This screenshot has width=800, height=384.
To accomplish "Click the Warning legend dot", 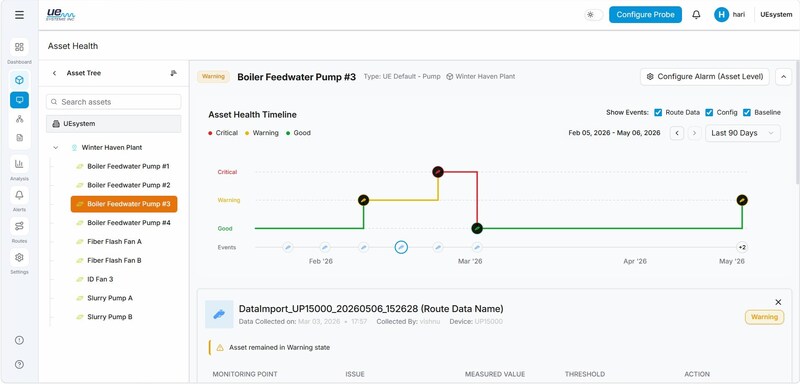I will tap(247, 133).
